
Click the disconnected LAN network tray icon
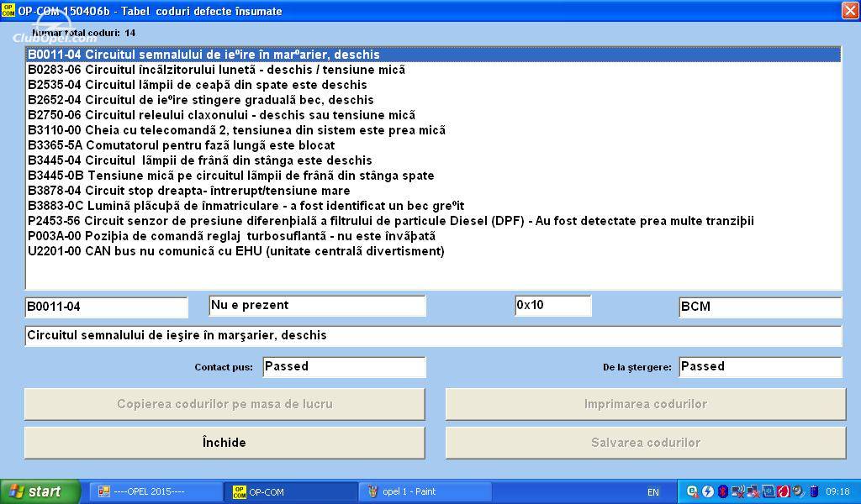[753, 491]
